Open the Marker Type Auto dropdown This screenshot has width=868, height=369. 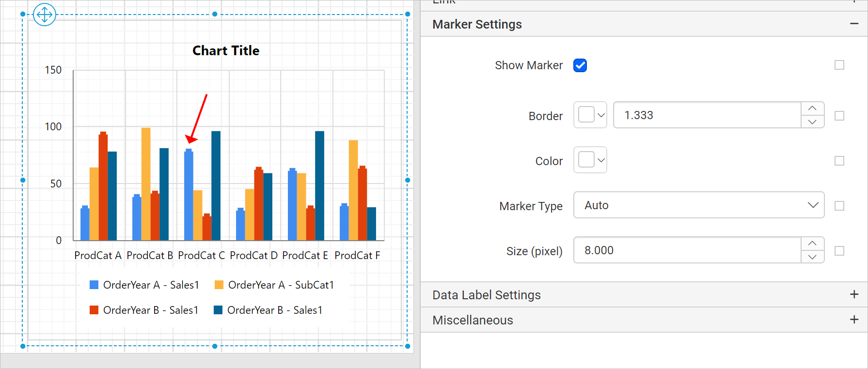point(699,205)
